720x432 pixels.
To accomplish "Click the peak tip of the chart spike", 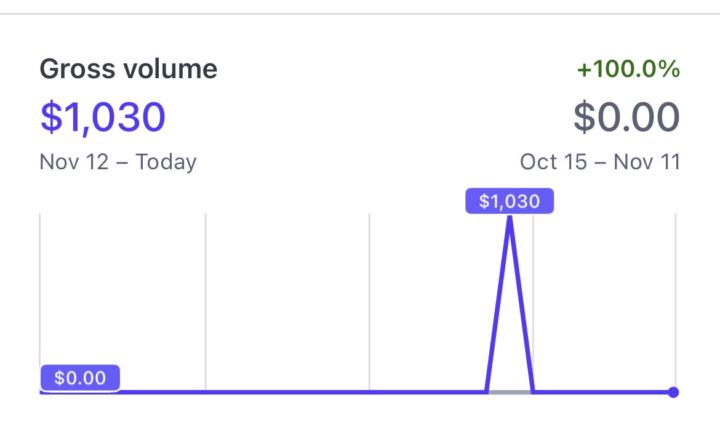I will [x=510, y=218].
